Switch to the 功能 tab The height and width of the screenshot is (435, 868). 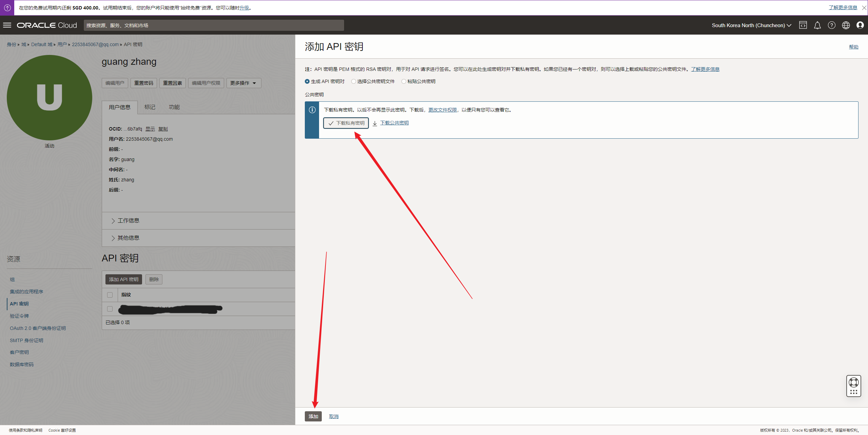(174, 107)
